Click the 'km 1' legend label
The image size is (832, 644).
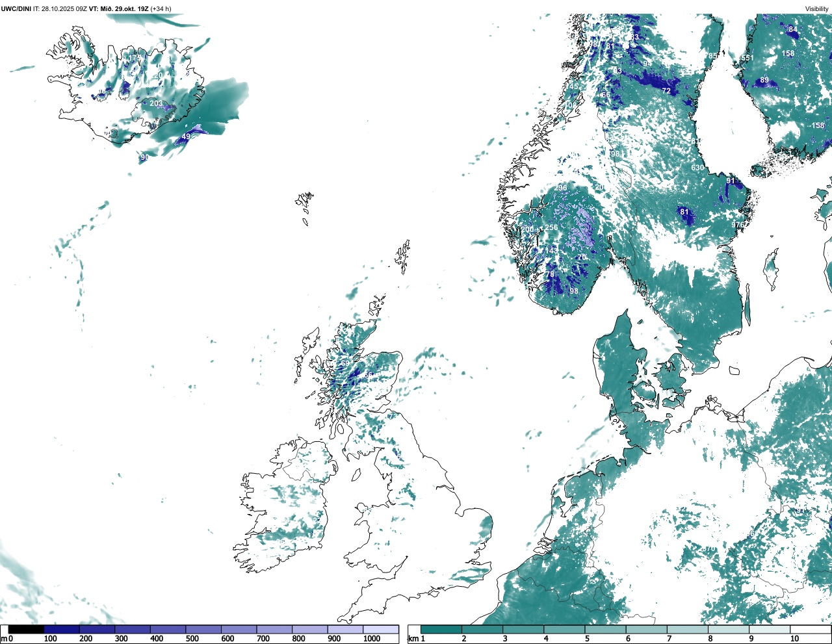416,639
